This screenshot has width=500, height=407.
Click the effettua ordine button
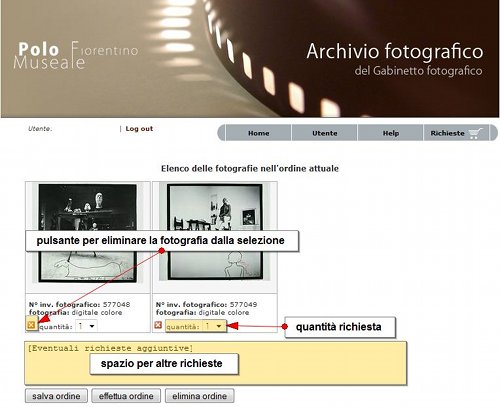pyautogui.click(x=126, y=396)
